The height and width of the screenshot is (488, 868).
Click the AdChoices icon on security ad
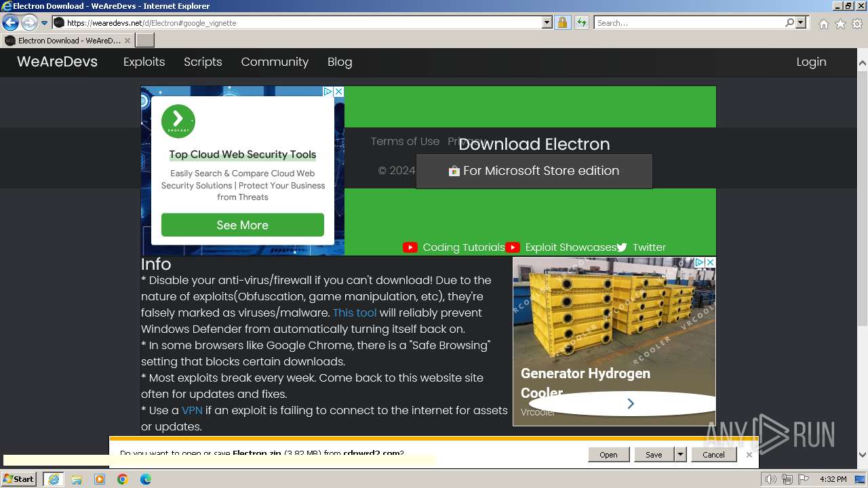tap(328, 91)
